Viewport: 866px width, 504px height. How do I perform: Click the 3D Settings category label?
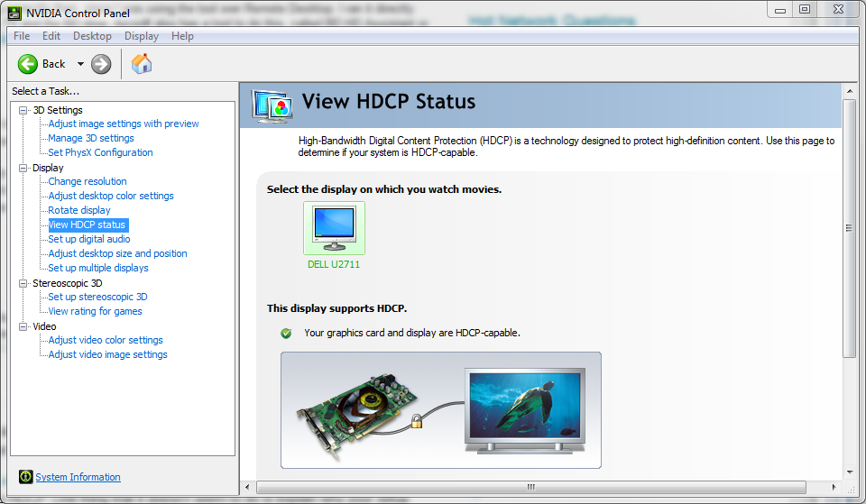pos(58,110)
